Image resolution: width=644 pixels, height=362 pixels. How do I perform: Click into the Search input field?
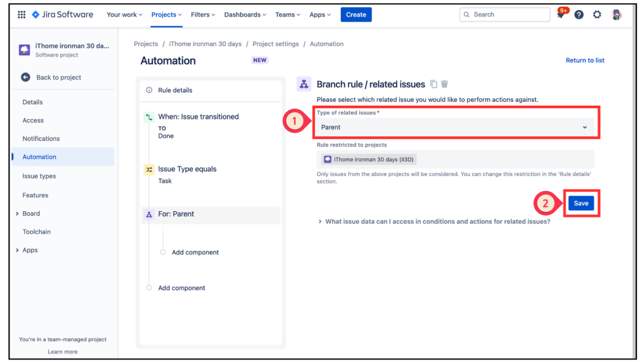[505, 15]
